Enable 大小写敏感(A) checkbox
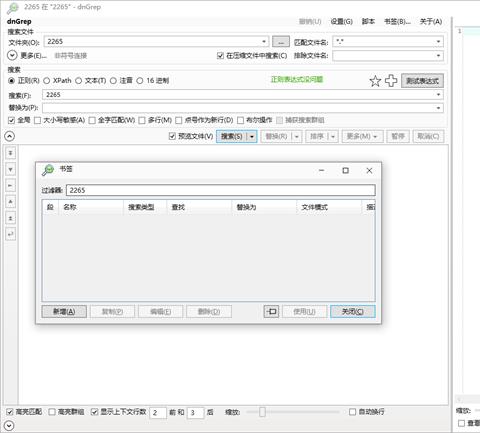Image resolution: width=480 pixels, height=433 pixels. [37, 120]
